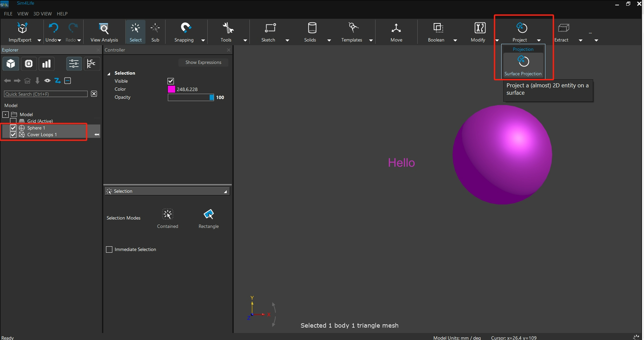Viewport: 644px width, 340px height.
Task: Choose the Rectangle selection mode
Action: click(209, 215)
